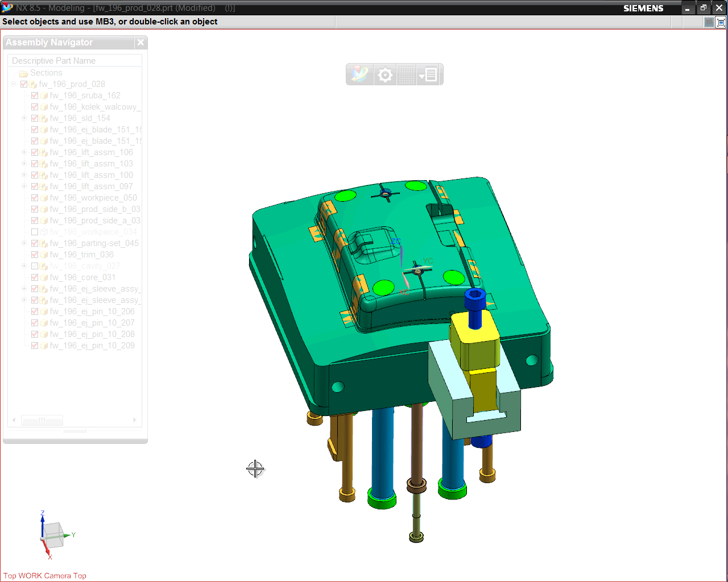This screenshot has height=582, width=728.
Task: Uncheck fw_196_kolek_walcowy checkbox
Action: click(35, 107)
